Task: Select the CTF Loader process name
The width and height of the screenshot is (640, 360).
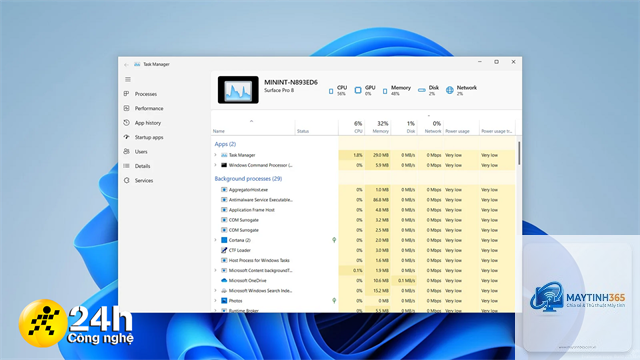Action: 240,250
